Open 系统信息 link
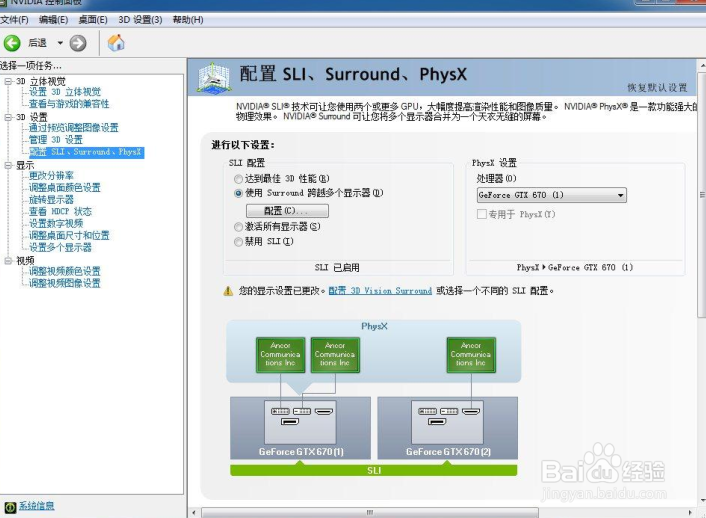 point(36,506)
